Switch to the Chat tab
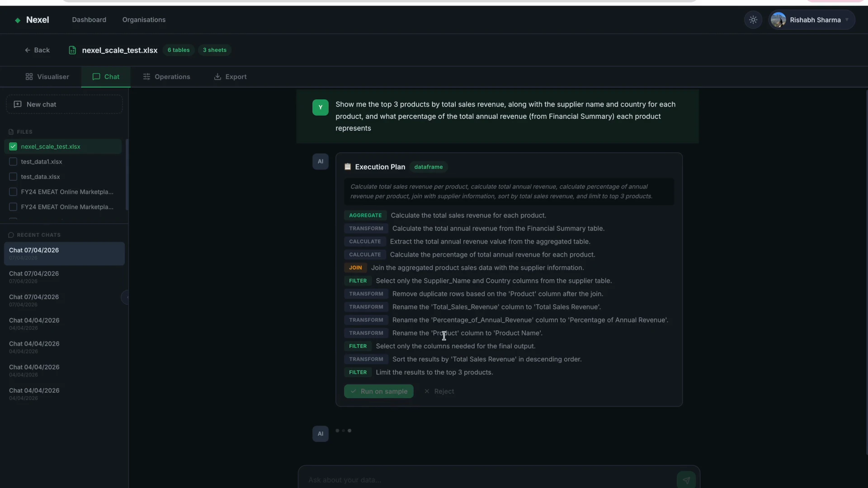The width and height of the screenshot is (868, 488). click(x=105, y=76)
